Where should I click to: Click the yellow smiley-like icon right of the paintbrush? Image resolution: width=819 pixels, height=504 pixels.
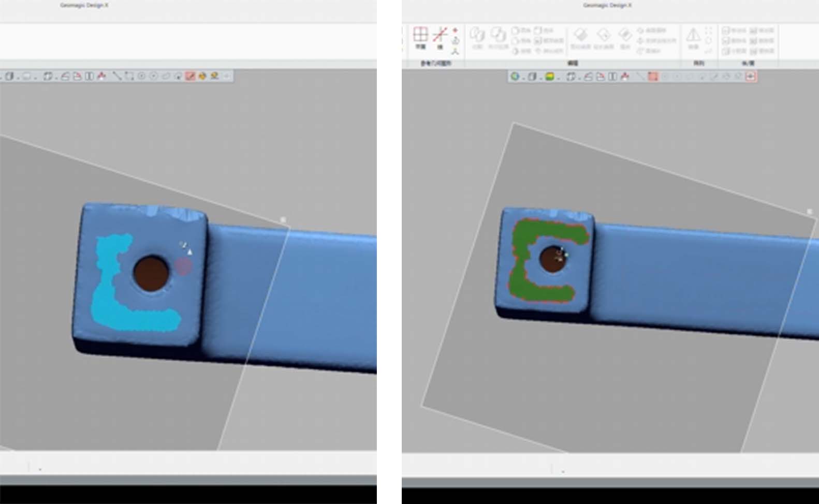tap(202, 76)
